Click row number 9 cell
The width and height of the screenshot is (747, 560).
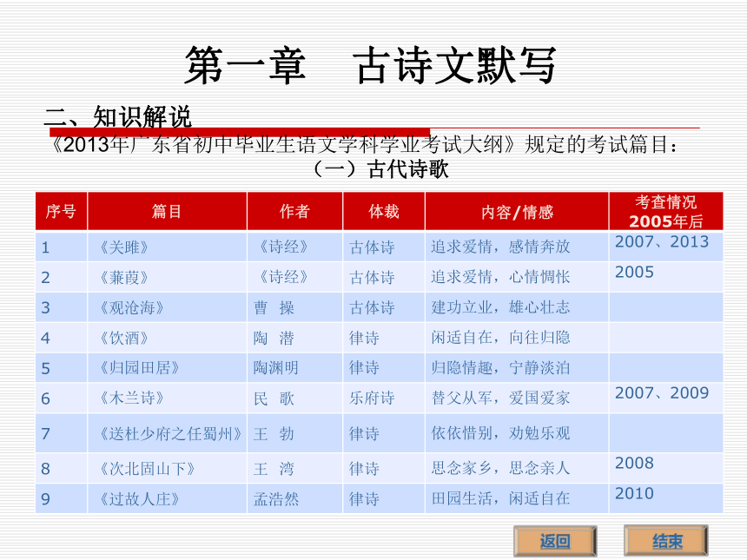(x=61, y=498)
